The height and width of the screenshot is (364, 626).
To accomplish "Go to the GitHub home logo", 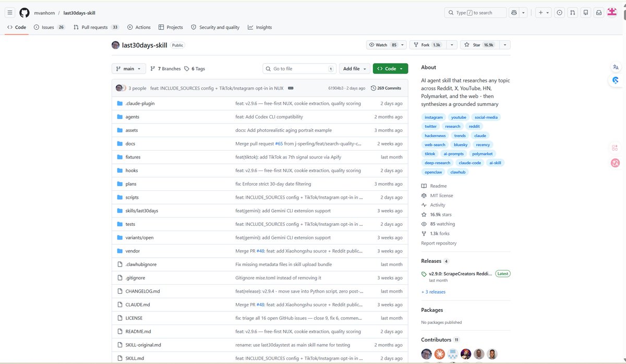I will tap(25, 13).
